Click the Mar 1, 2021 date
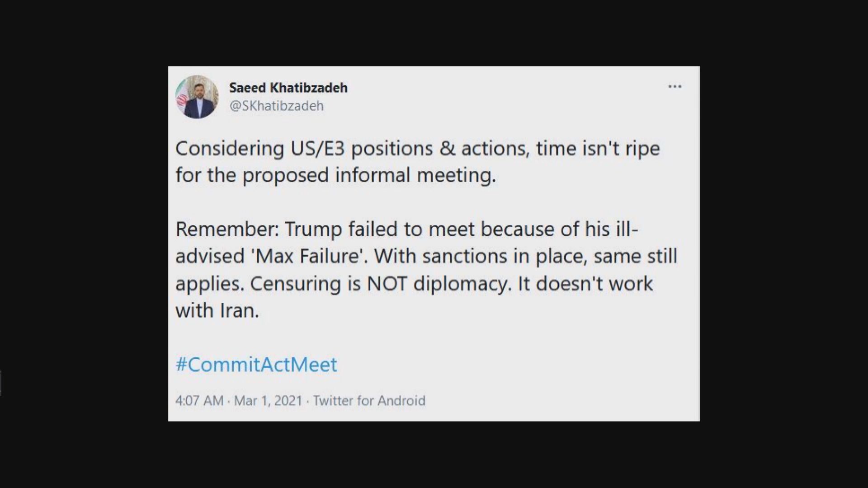The height and width of the screenshot is (488, 868). tap(268, 401)
